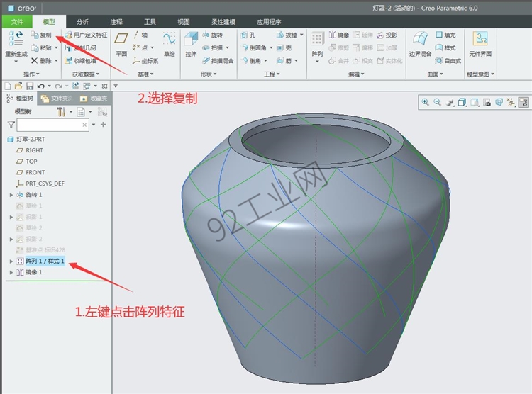Click Zoom Out icon in graphics toolbar
532x394 pixels.
[x=438, y=102]
